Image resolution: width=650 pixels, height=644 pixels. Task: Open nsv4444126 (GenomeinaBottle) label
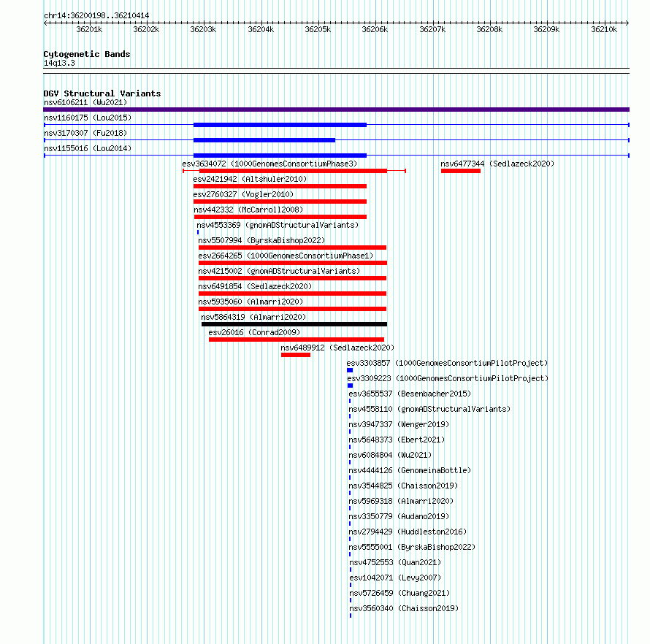(410, 470)
